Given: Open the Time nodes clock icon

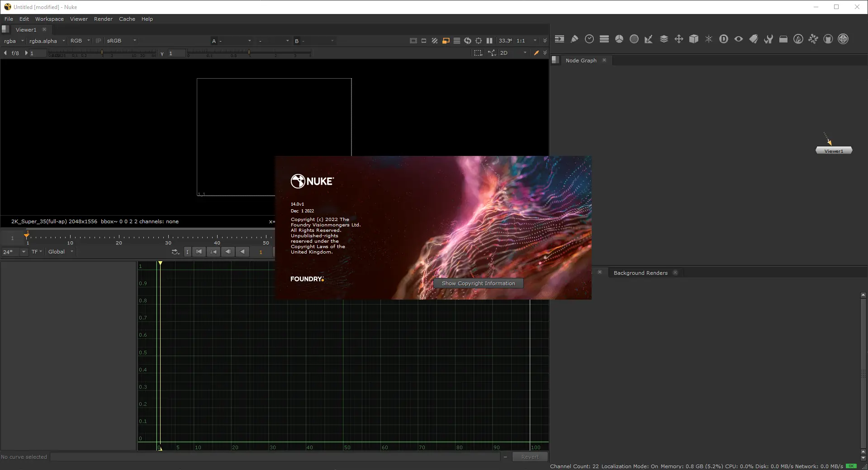Looking at the screenshot, I should point(589,39).
